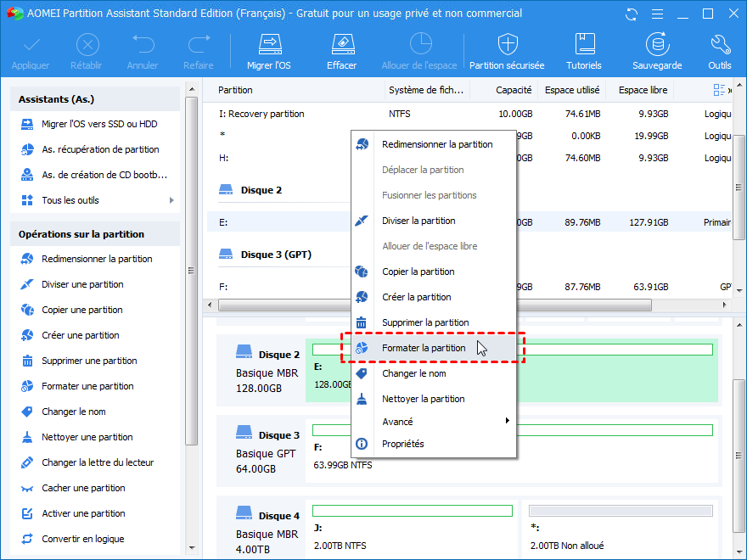The width and height of the screenshot is (747, 560).
Task: Click Nettoyer une partition in sidebar
Action: 87,437
